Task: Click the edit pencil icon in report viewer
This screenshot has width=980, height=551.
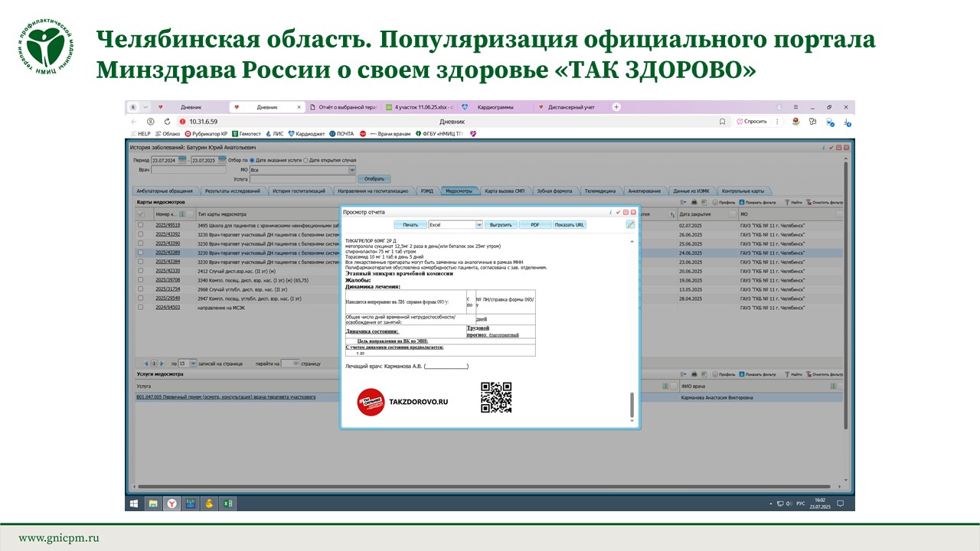Action: pyautogui.click(x=630, y=225)
